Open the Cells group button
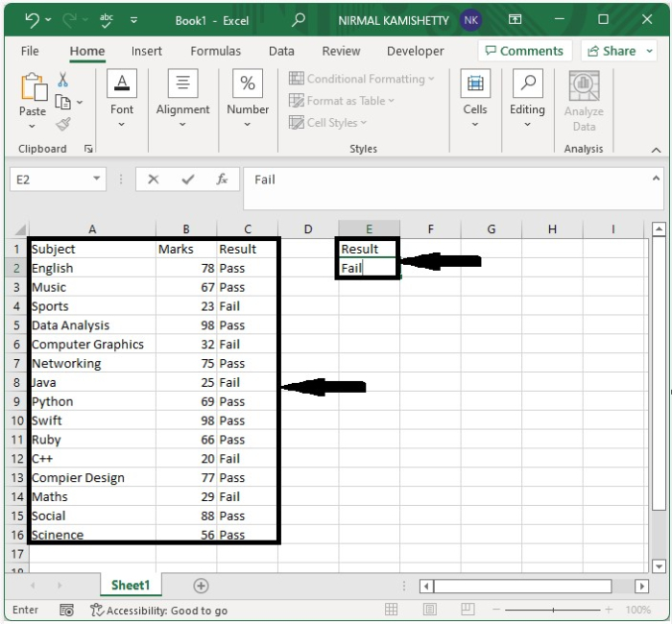The width and height of the screenshot is (672, 624). point(475,99)
